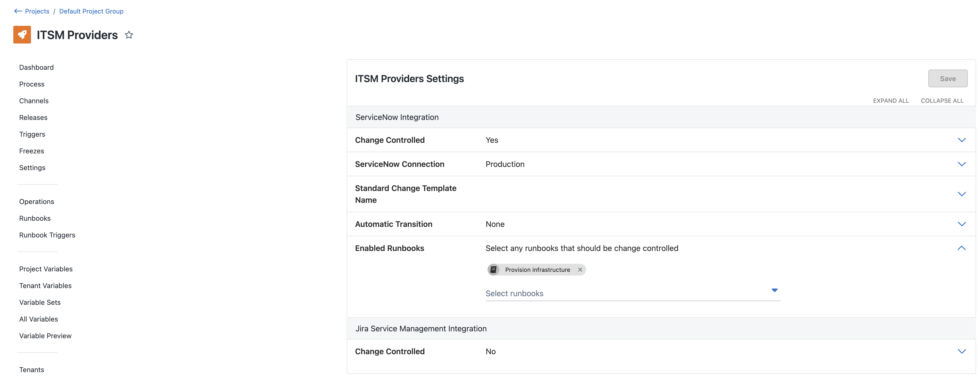Screen dimensions: 980x381
Task: Open Channels in the sidebar
Action: 34,101
